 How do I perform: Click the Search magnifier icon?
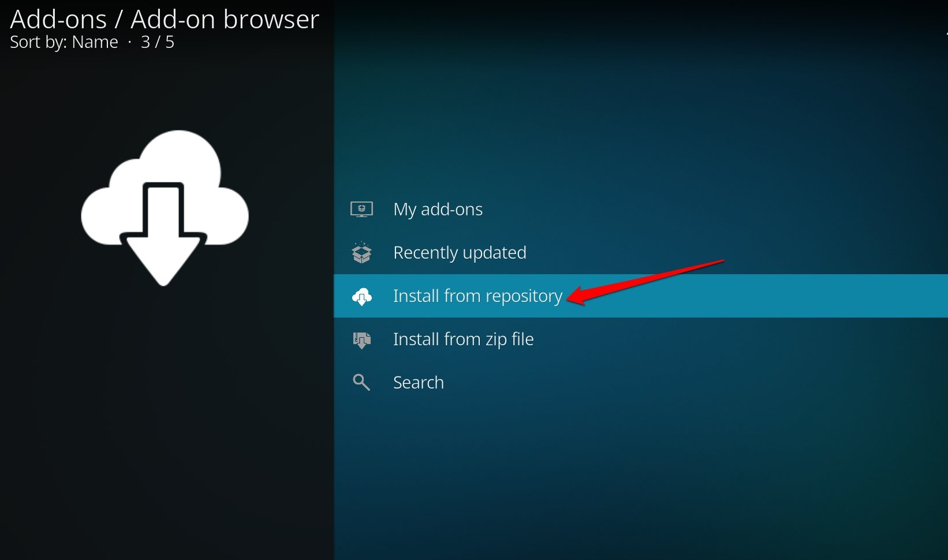click(x=361, y=382)
